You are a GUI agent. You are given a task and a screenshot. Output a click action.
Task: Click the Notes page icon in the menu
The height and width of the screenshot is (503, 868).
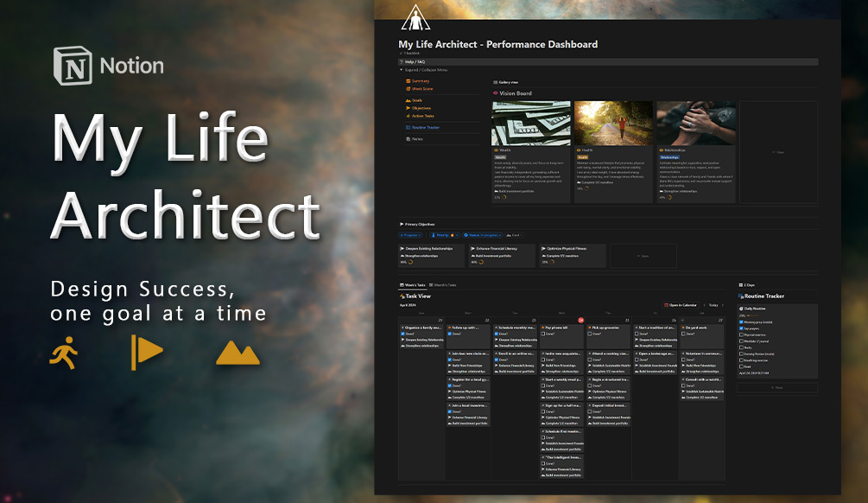click(x=408, y=139)
